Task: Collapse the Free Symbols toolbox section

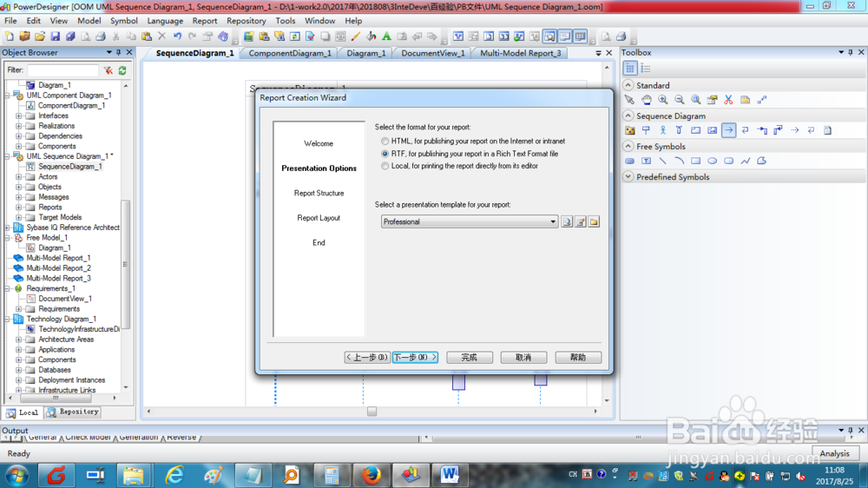Action: 628,146
